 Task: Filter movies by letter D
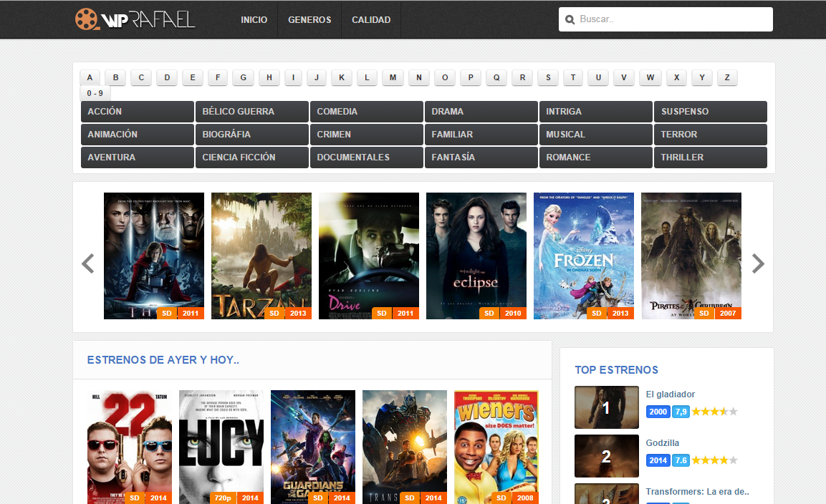coord(167,77)
